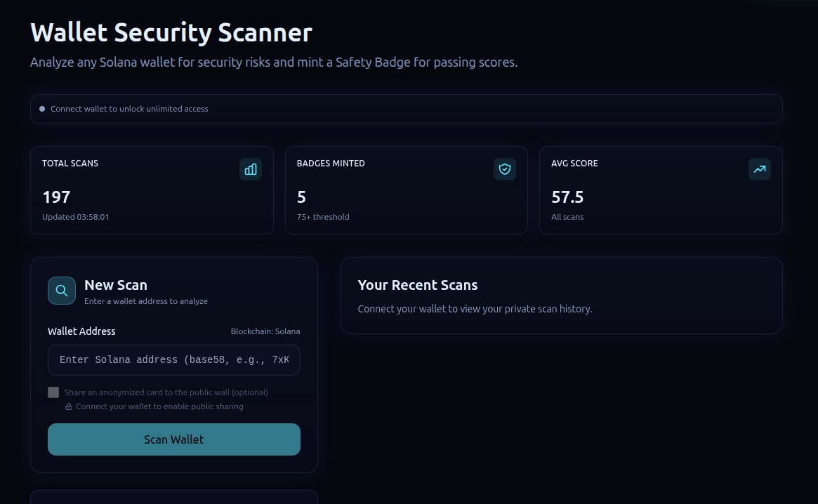Tick the share anonymized card checkbox
The height and width of the screenshot is (504, 818).
coord(53,392)
